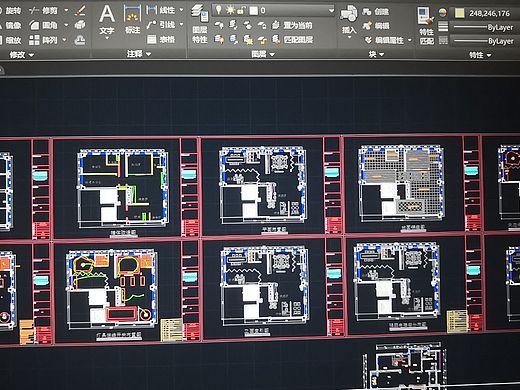The image size is (520, 390).
Task: Select the Rotate (旋转) tool
Action: click(10, 11)
